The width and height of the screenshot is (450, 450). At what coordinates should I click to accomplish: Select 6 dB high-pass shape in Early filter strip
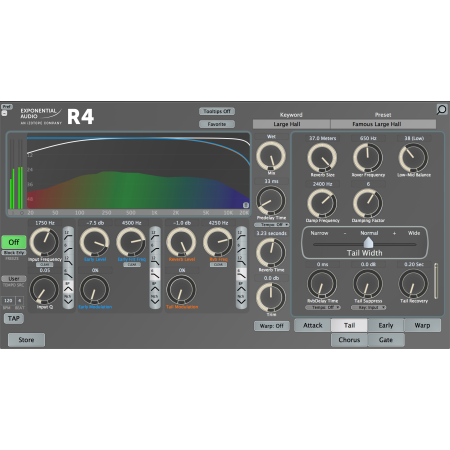pyautogui.click(x=155, y=248)
